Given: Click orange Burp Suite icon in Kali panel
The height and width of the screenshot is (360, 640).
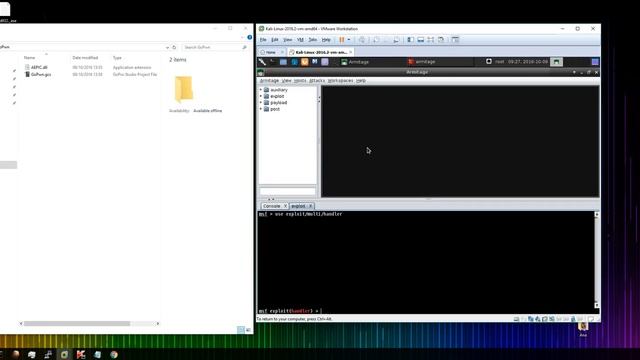Looking at the screenshot, I should (304, 62).
